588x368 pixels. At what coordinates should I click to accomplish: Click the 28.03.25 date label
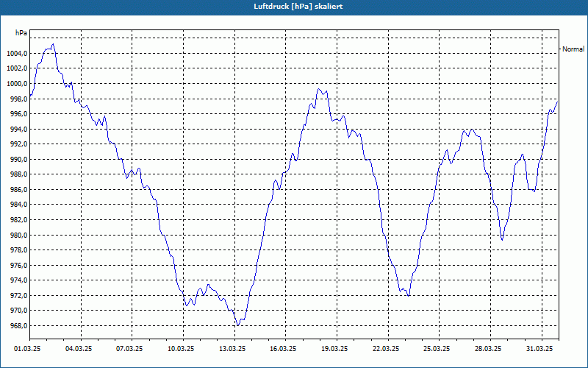coord(488,349)
